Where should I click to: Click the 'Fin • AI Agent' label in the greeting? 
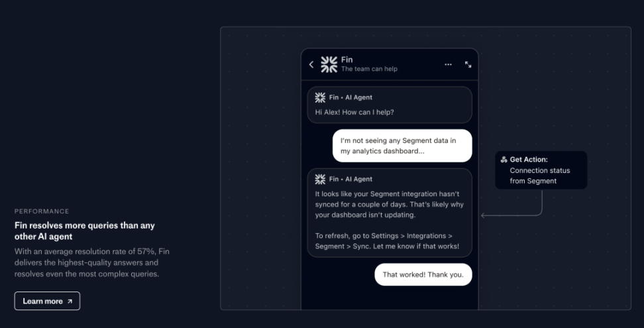coord(350,97)
